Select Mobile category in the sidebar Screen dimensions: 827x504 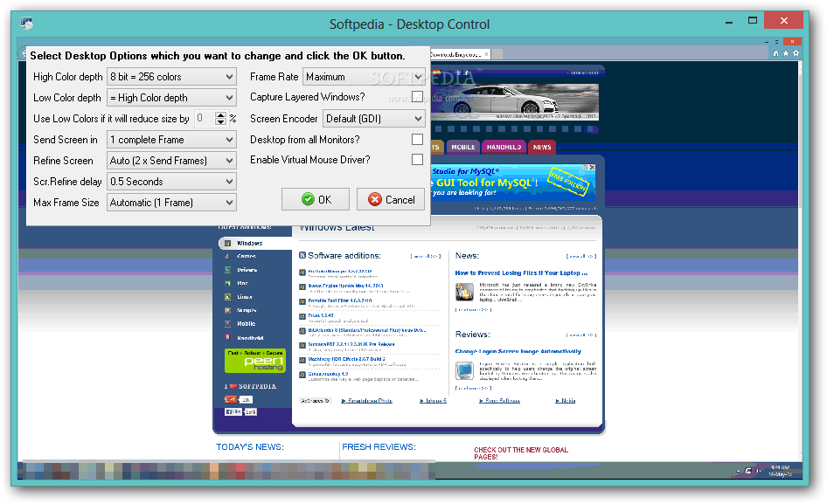click(x=246, y=324)
